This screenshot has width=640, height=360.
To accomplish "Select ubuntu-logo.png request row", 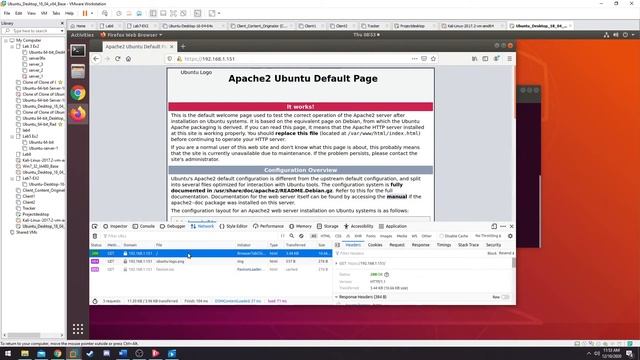I will point(211,261).
